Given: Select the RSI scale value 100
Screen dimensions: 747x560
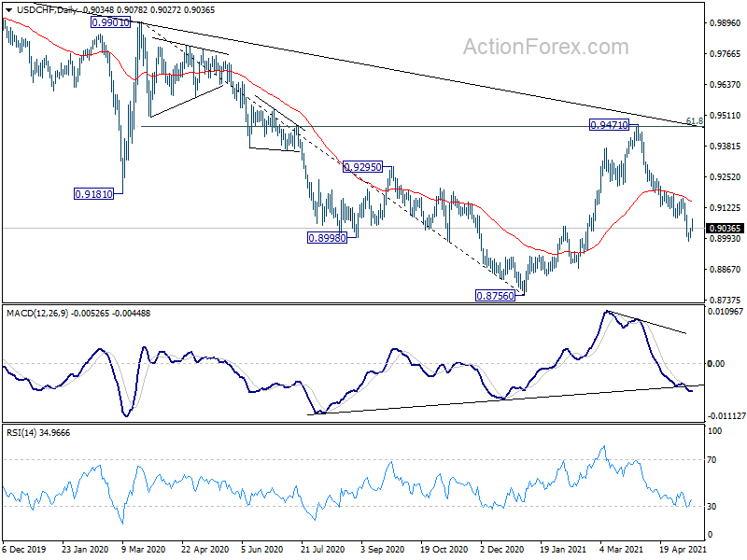Looking at the screenshot, I should point(714,431).
